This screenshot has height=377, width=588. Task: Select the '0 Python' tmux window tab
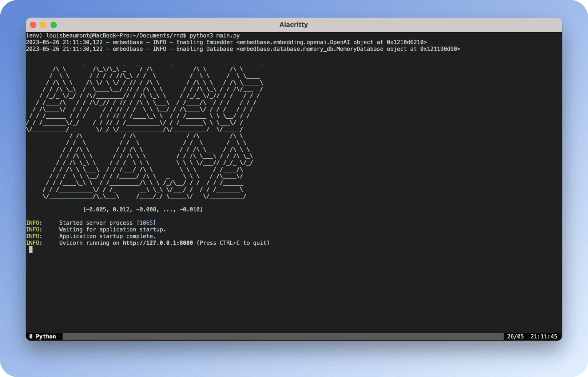43,337
